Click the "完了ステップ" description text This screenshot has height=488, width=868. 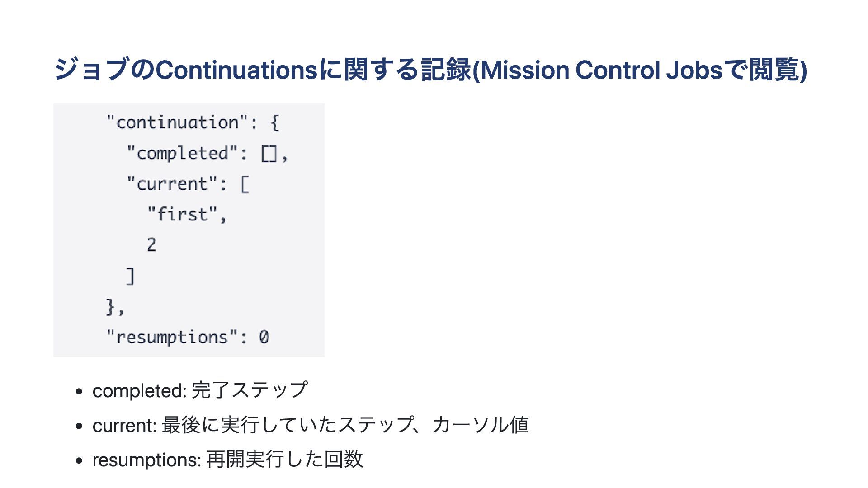point(250,390)
